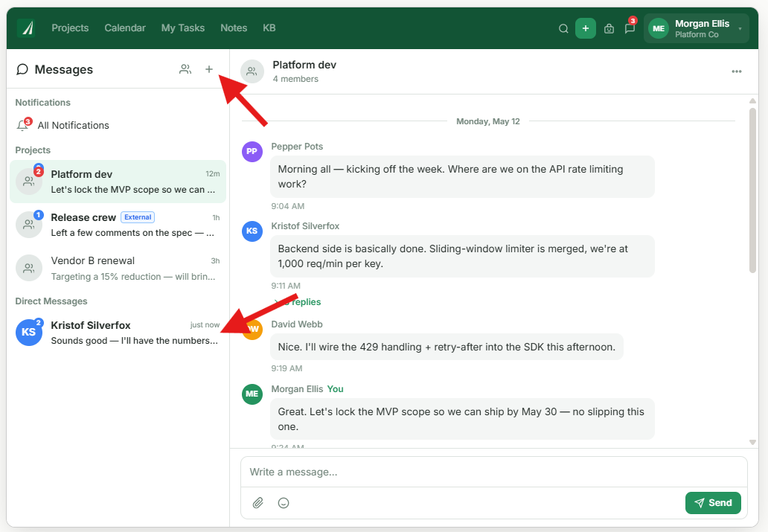Viewport: 768px width, 532px height.
Task: Open the Platform dev conversation
Action: coord(118,182)
